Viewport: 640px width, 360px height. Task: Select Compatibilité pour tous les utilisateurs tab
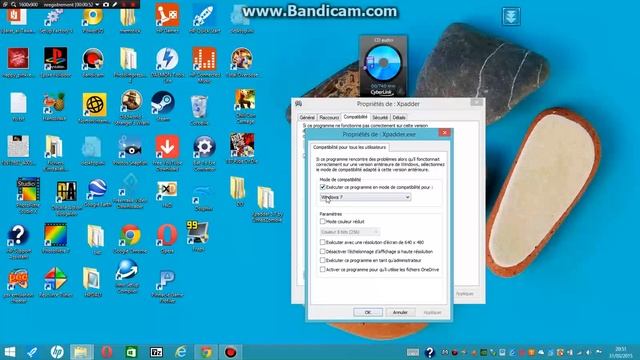[x=349, y=147]
